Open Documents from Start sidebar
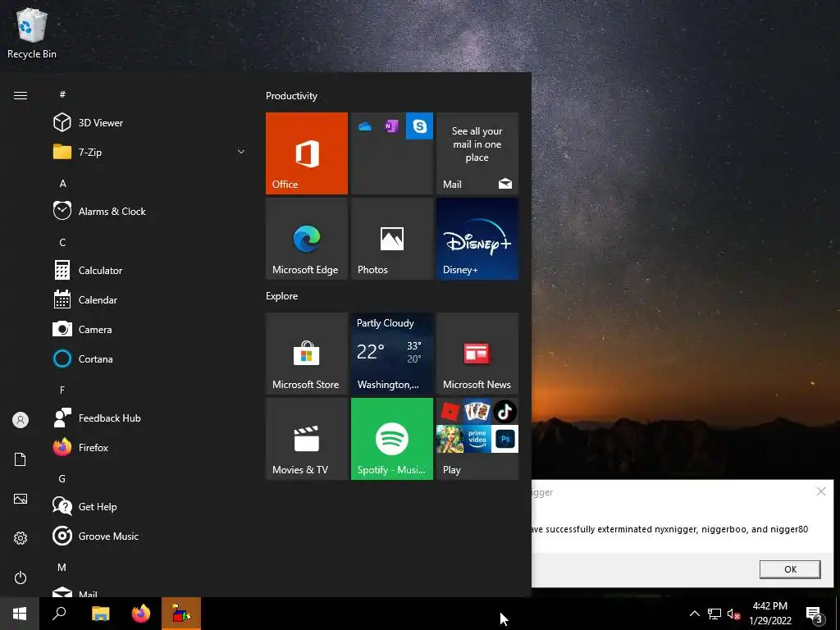The height and width of the screenshot is (630, 840). click(x=21, y=459)
